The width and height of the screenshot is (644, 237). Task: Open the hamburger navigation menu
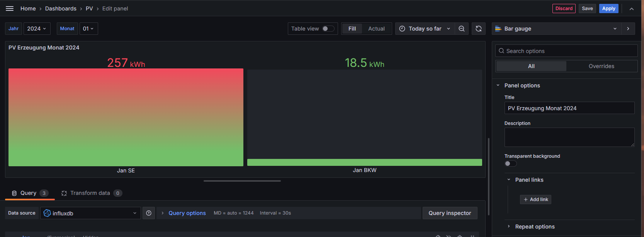(x=10, y=9)
